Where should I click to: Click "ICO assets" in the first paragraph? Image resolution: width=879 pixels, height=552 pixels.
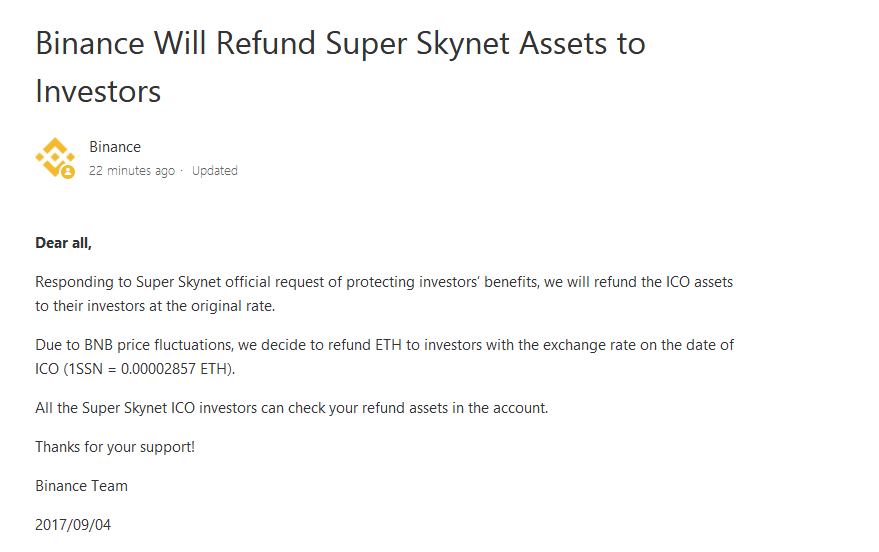699,282
